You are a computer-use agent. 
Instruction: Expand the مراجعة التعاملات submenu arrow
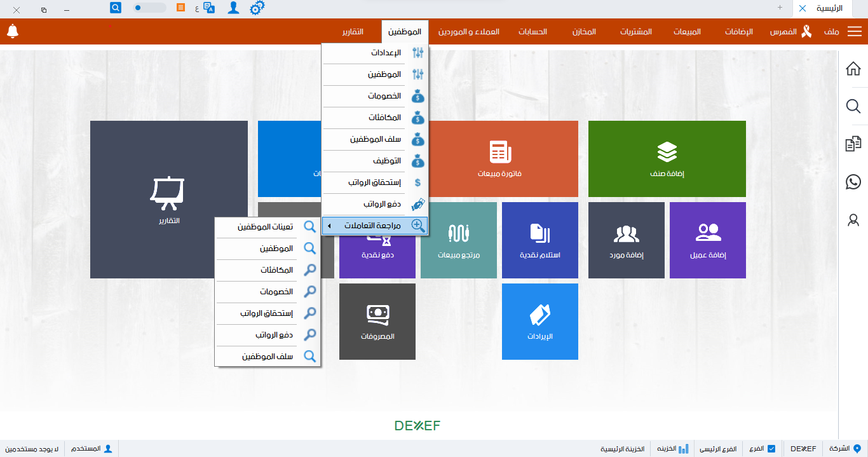[329, 226]
